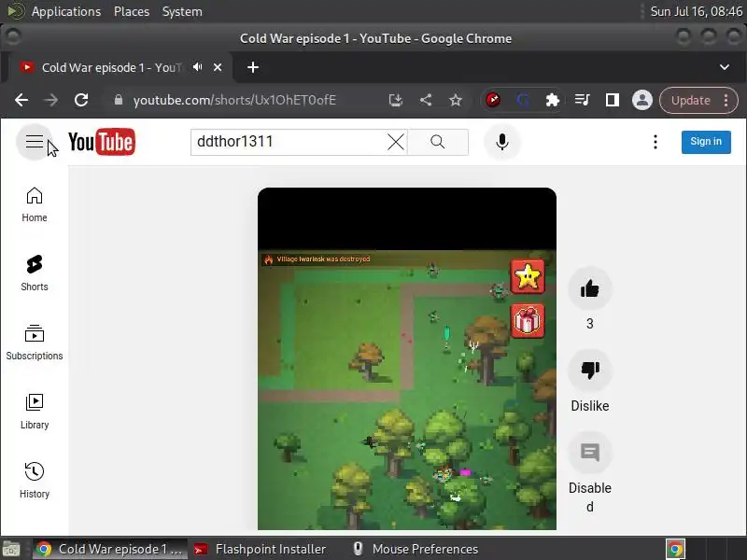Image resolution: width=747 pixels, height=560 pixels.
Task: Click the install/download page icon
Action: pyautogui.click(x=395, y=100)
